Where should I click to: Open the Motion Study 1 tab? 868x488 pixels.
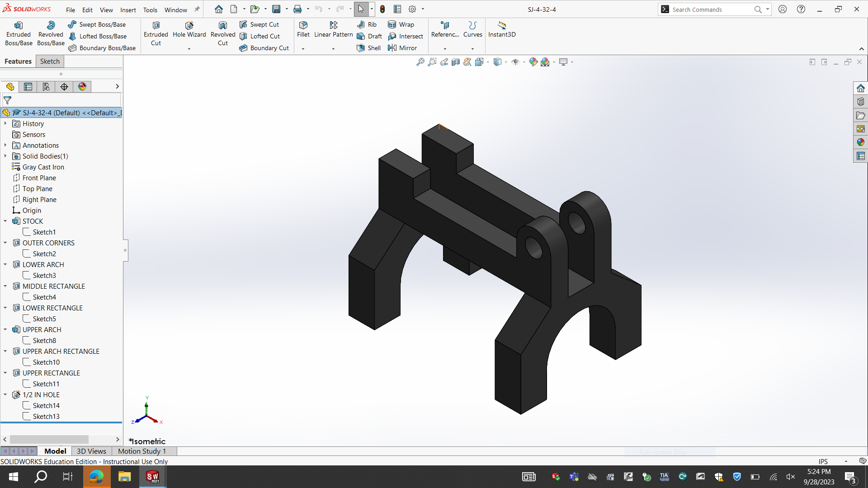(142, 451)
